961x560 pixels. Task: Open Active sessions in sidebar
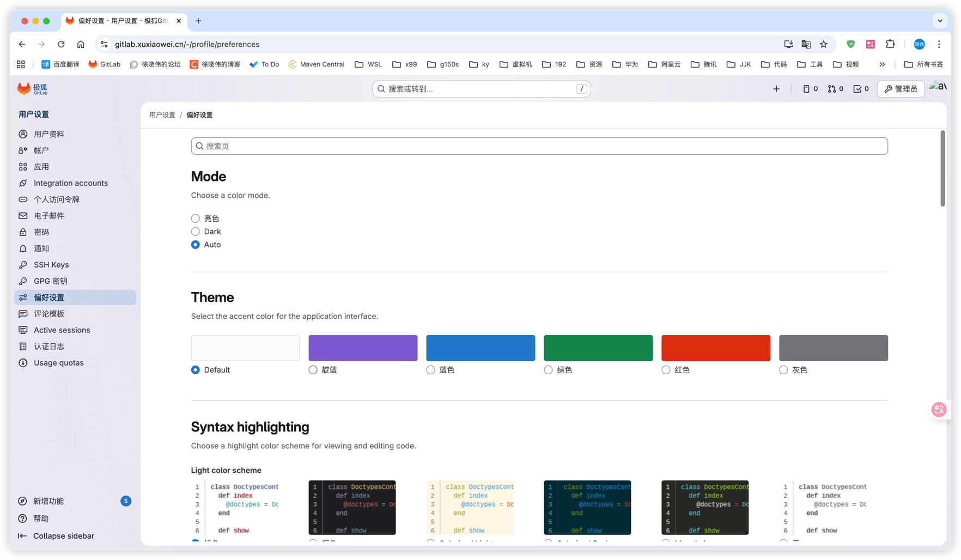click(x=62, y=330)
